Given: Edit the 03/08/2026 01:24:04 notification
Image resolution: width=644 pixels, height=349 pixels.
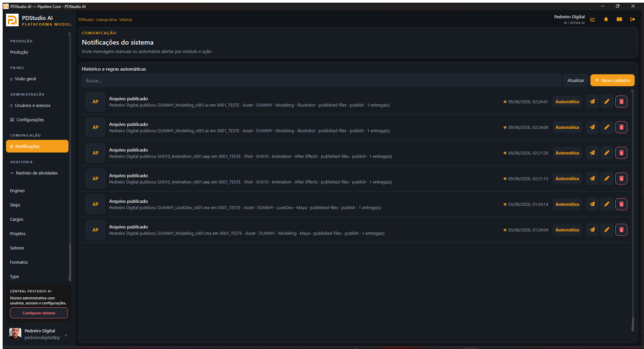Looking at the screenshot, I should pyautogui.click(x=607, y=230).
